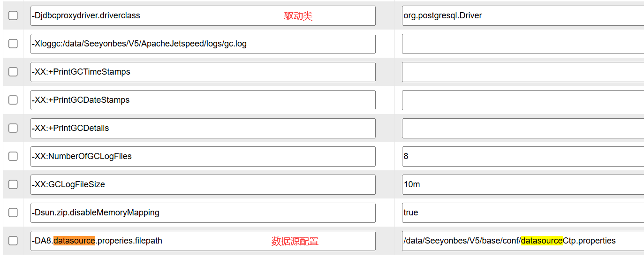Tick the checkbox for -Djdbcproxydriver.driverclass row

13,15
